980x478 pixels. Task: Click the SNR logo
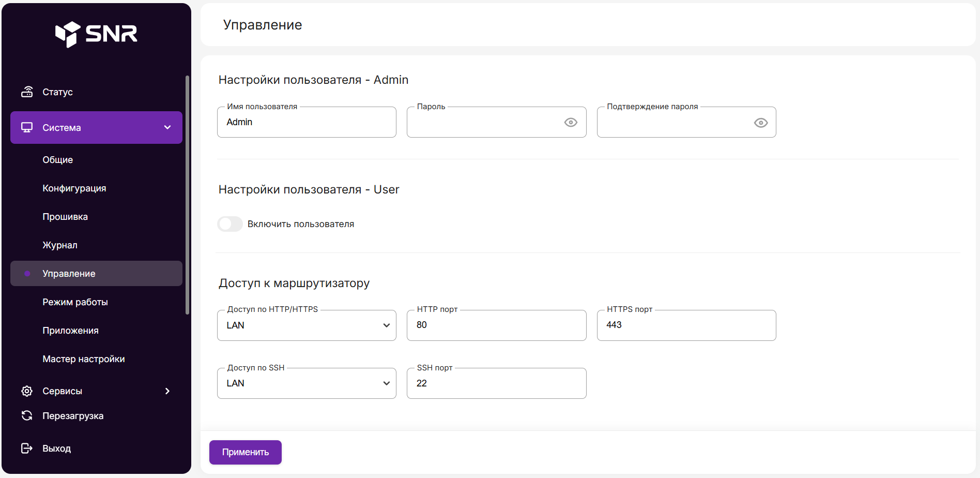96,34
